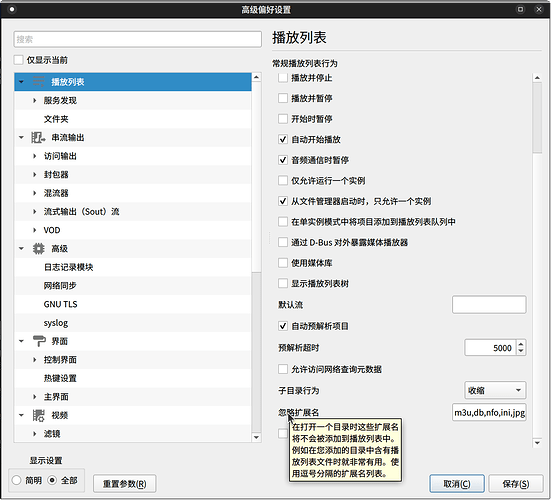
Task: Enable 允许访问网络查询元数据
Action: click(x=283, y=369)
